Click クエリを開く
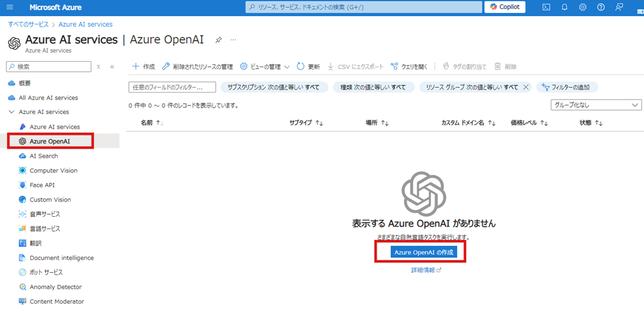This screenshot has width=644, height=312. [x=409, y=66]
